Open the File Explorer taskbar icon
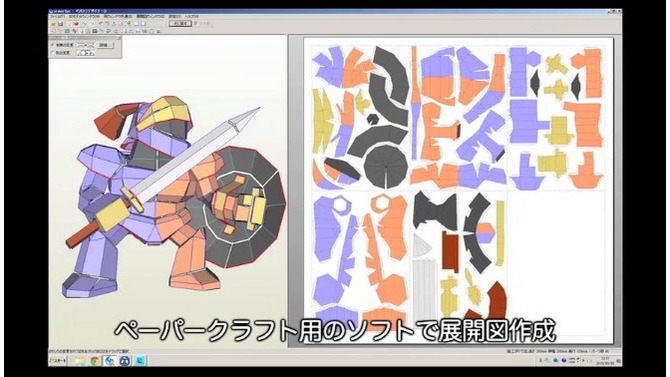The image size is (670, 377). click(80, 361)
